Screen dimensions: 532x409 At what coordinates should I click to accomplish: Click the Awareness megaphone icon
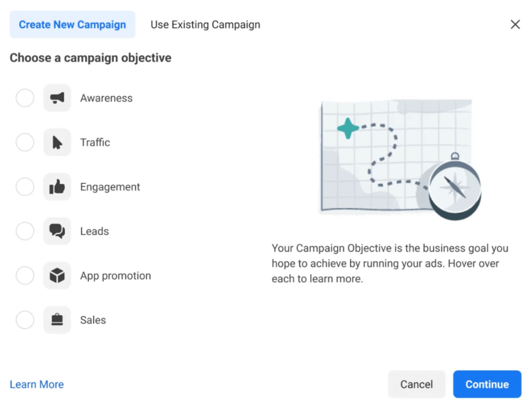pos(57,98)
